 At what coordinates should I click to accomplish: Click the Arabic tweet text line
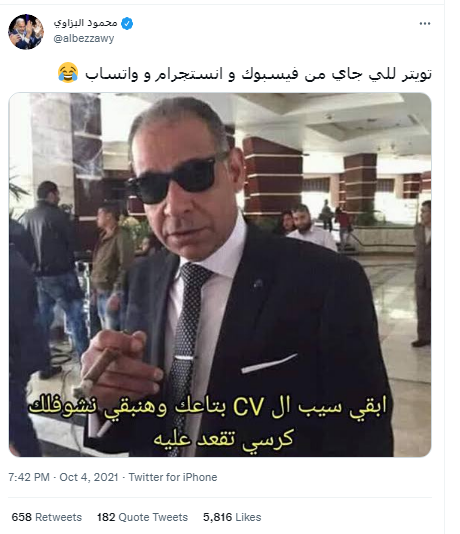(258, 74)
